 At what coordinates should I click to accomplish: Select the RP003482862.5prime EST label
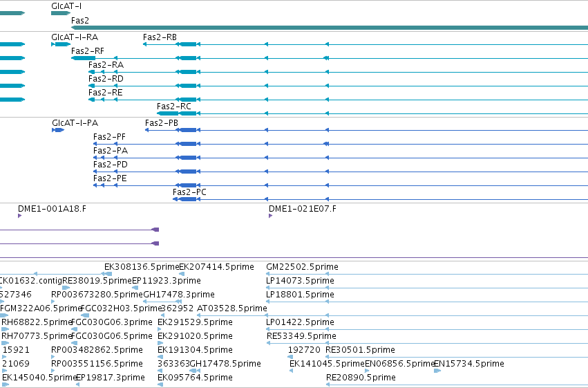97,351
